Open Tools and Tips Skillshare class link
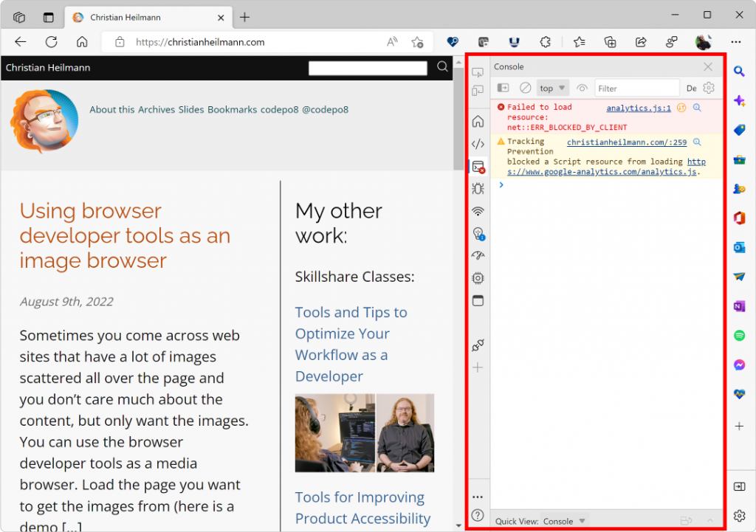This screenshot has width=756, height=532. coord(351,344)
